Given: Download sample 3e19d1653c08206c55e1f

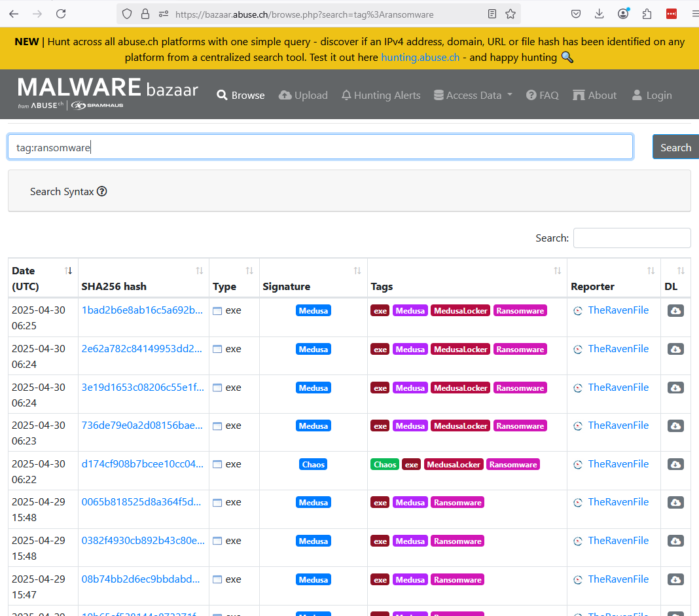Looking at the screenshot, I should point(675,388).
